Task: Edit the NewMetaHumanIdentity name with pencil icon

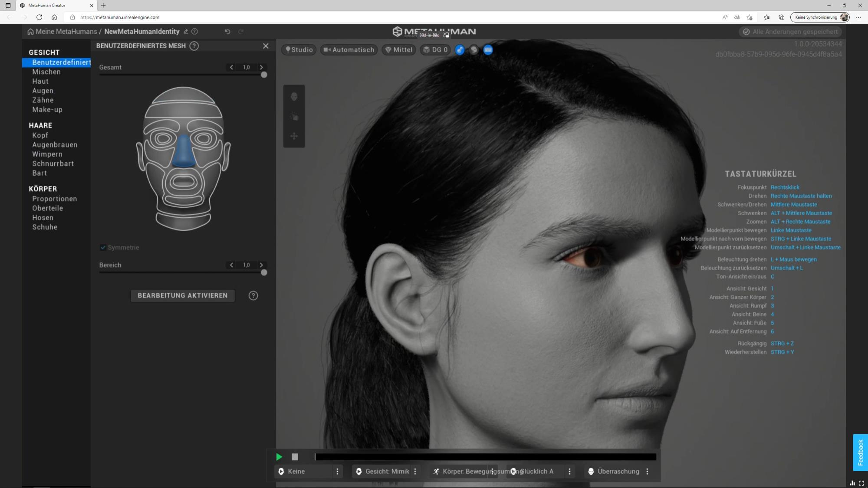Action: point(186,32)
